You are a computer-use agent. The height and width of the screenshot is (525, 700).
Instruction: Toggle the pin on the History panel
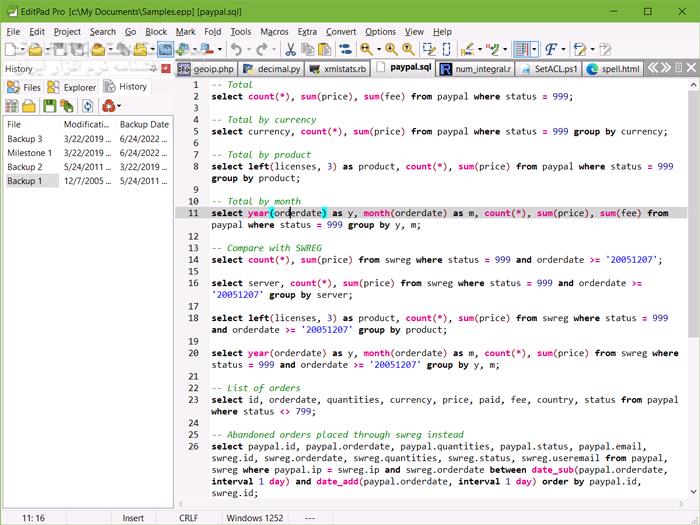[151, 69]
